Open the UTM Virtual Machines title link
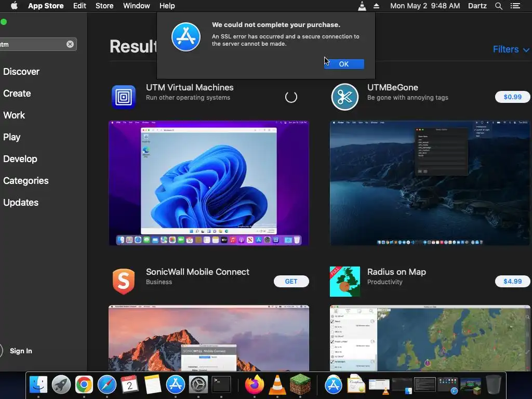This screenshot has width=532, height=399. 190,87
